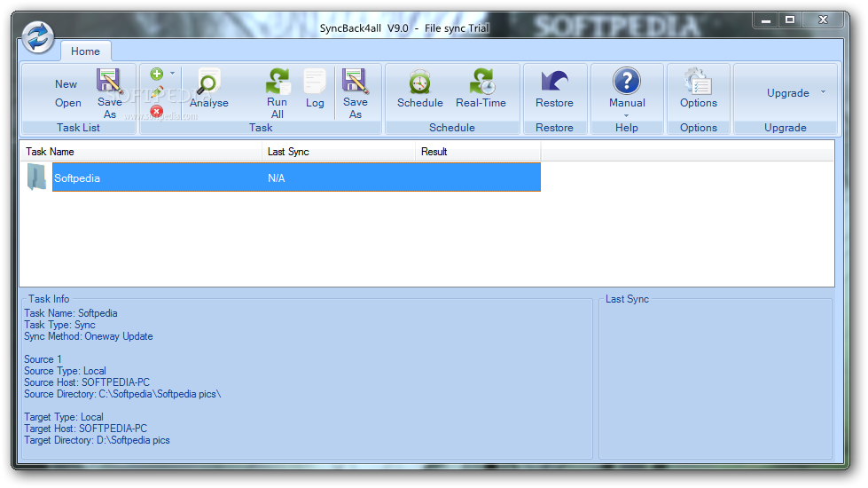The height and width of the screenshot is (488, 868).
Task: Open Schedule with the alarm clock icon
Action: pos(419,82)
